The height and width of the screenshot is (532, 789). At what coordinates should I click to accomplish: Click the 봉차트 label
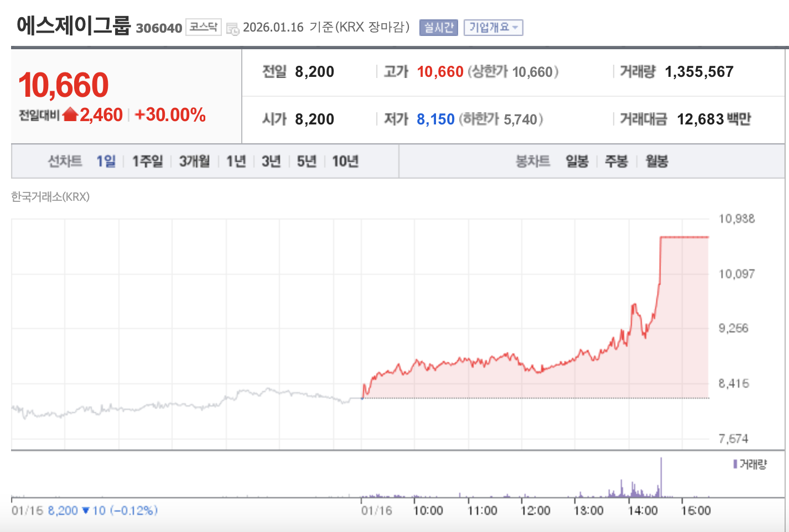click(x=533, y=161)
